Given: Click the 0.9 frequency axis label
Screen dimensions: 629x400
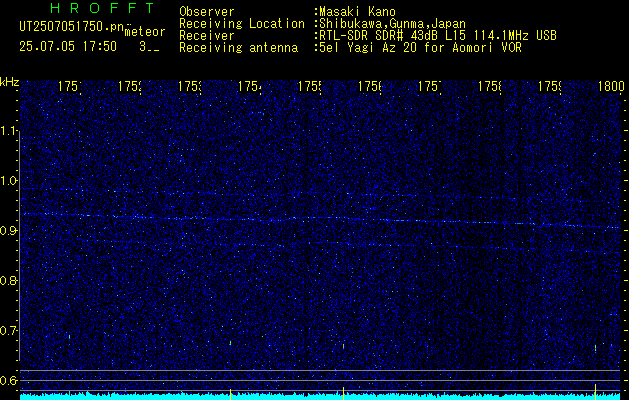Looking at the screenshot, I should (10, 231).
